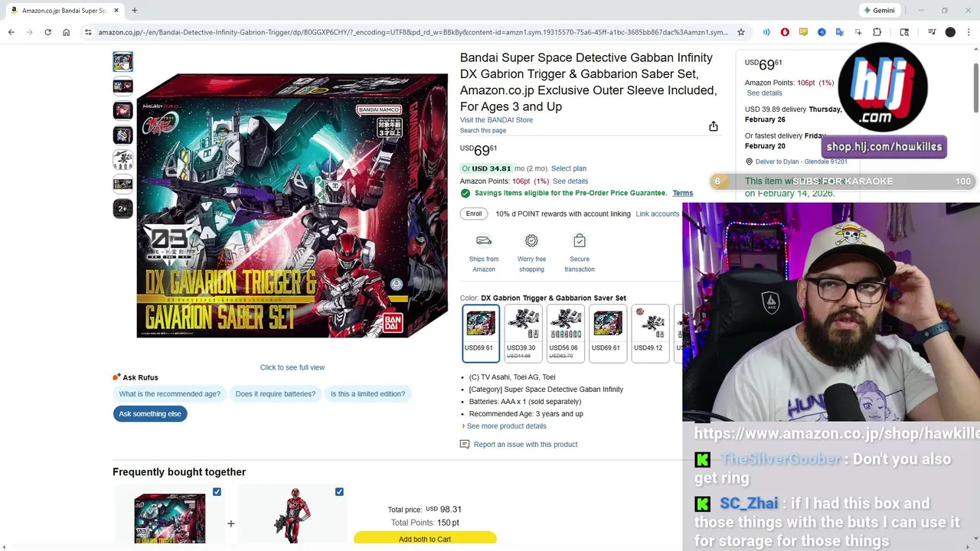Select the USD56.06 color option
Image resolution: width=980 pixels, height=551 pixels.
pyautogui.click(x=565, y=332)
